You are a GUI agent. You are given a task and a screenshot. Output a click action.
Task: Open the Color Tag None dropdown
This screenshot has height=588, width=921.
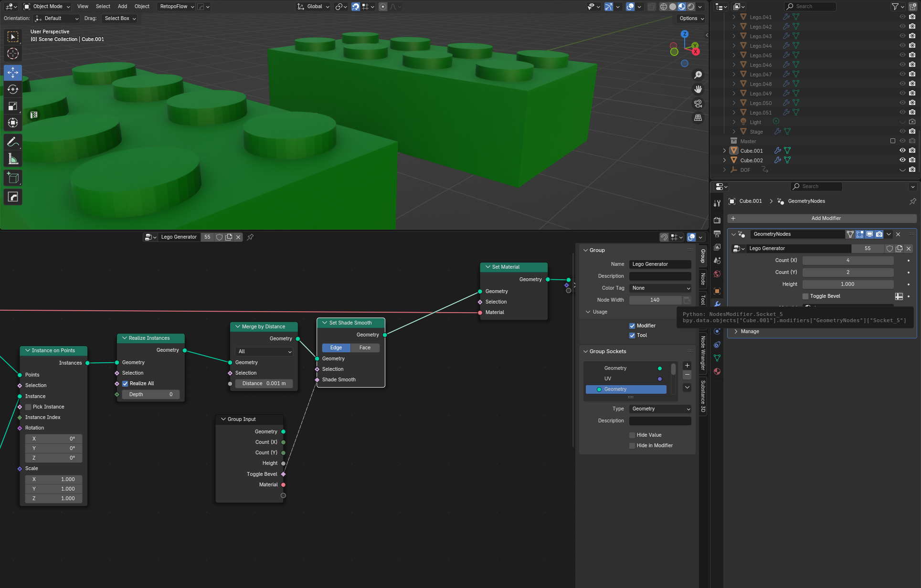pos(660,288)
